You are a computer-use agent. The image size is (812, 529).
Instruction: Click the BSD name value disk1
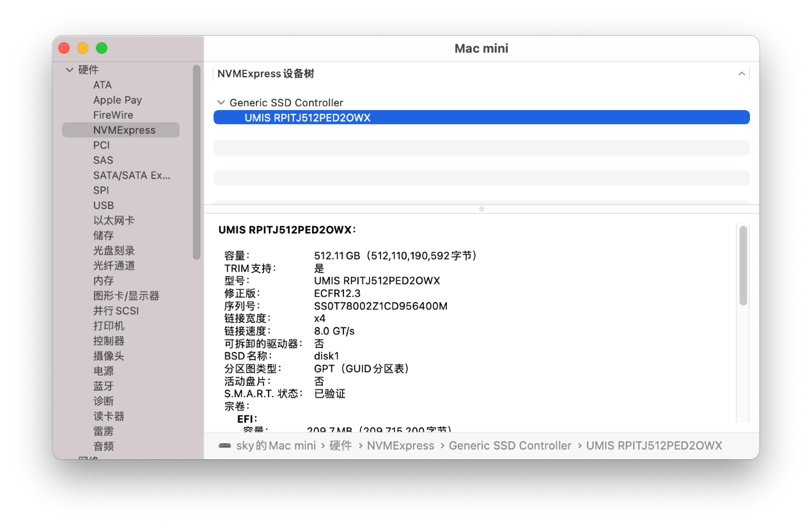[x=326, y=356]
